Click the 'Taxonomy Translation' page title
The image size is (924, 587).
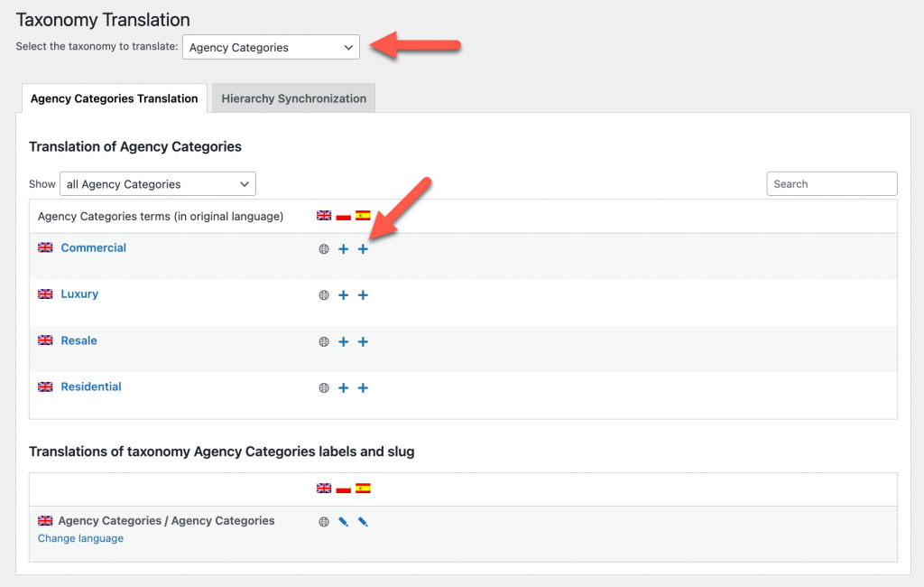click(103, 20)
